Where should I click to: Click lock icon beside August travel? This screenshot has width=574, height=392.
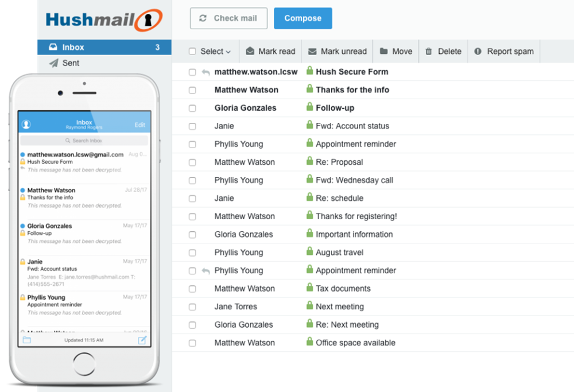pos(310,251)
